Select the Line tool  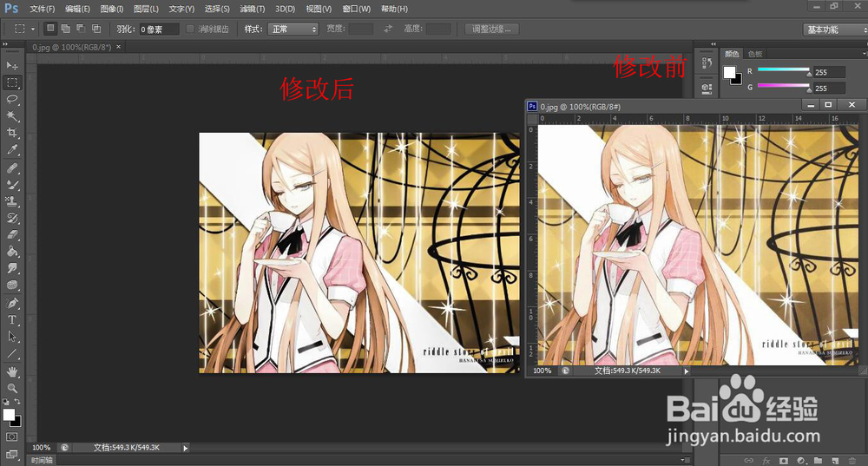[x=12, y=354]
